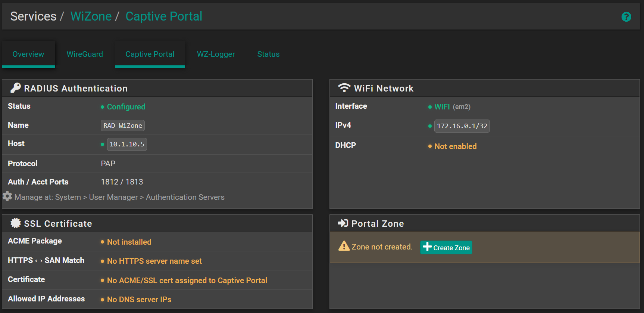Click the orange dot beside ACME Not installed
The height and width of the screenshot is (313, 644).
click(x=102, y=242)
